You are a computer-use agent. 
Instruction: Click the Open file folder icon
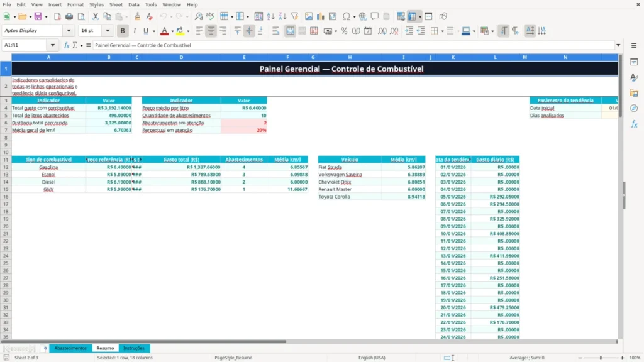pyautogui.click(x=22, y=16)
